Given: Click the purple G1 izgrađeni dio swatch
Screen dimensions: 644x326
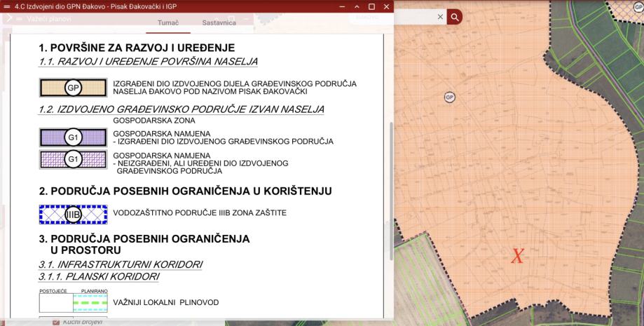Looking at the screenshot, I should tap(73, 137).
